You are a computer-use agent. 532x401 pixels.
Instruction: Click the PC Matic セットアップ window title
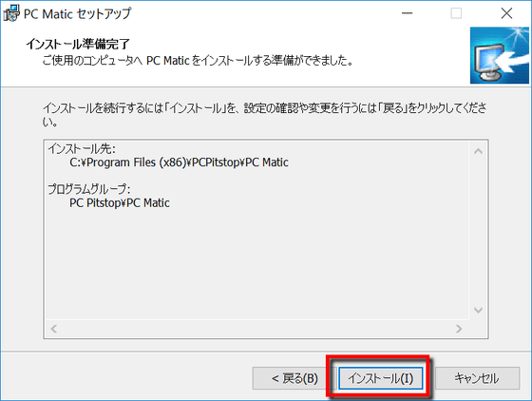pyautogui.click(x=77, y=14)
